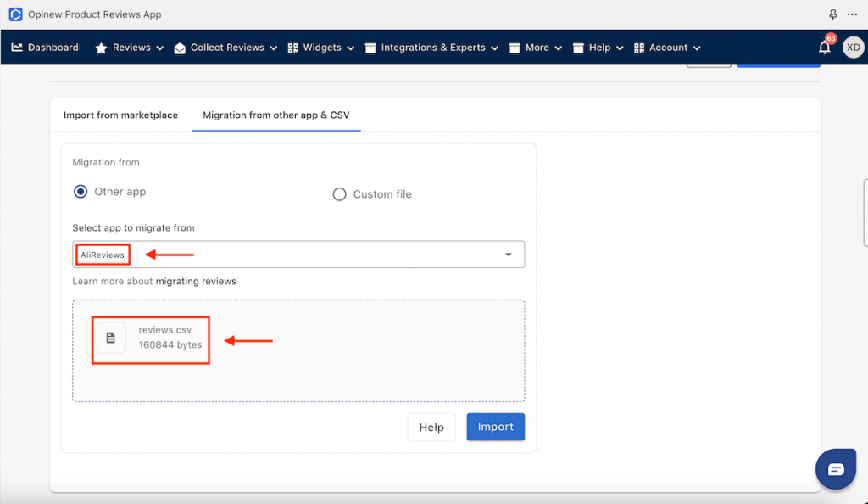The image size is (868, 504).
Task: Click the Opinew app logo icon
Action: point(15,14)
